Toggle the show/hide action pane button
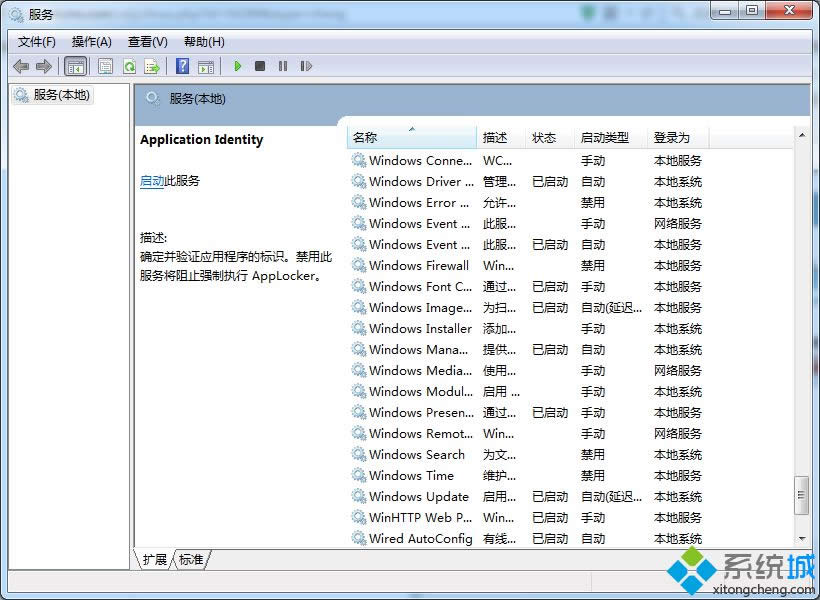The width and height of the screenshot is (820, 600). click(x=206, y=66)
